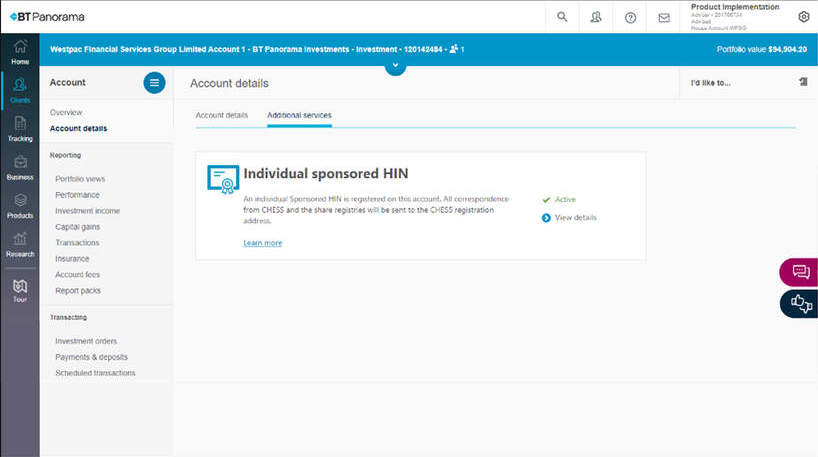The width and height of the screenshot is (818, 457).
Task: Click the Portfolio value amount
Action: point(787,49)
